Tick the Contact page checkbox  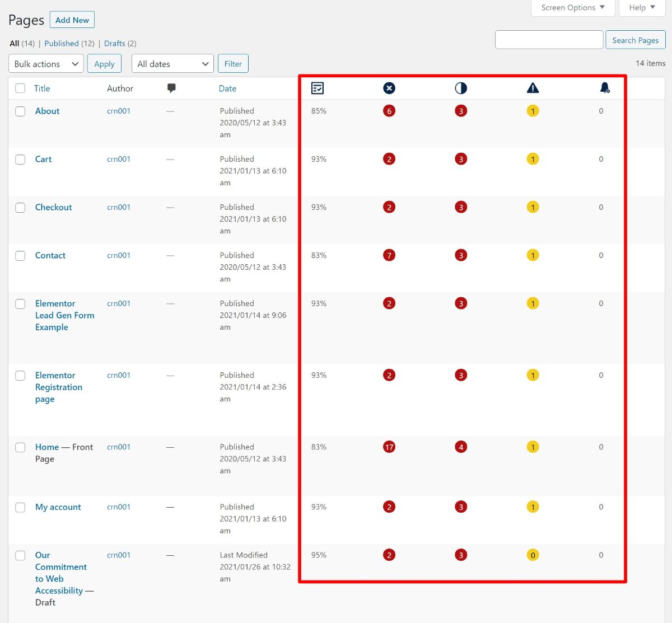click(x=20, y=256)
